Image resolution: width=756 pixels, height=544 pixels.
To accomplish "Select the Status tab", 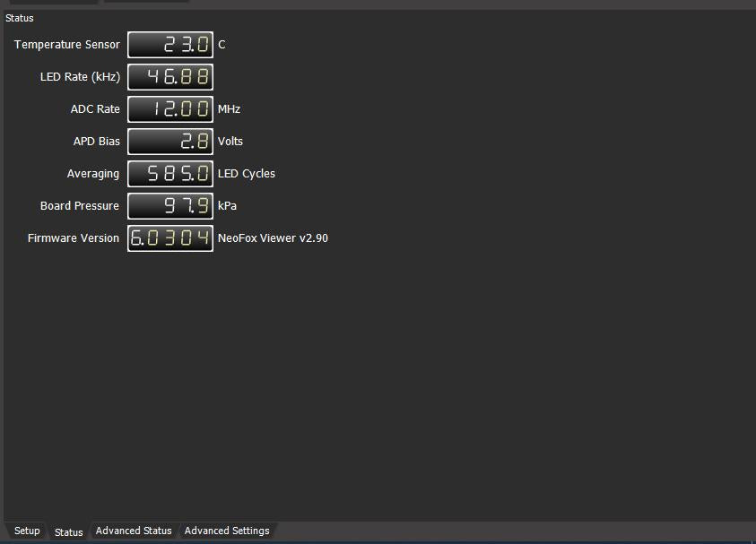I will coord(68,531).
